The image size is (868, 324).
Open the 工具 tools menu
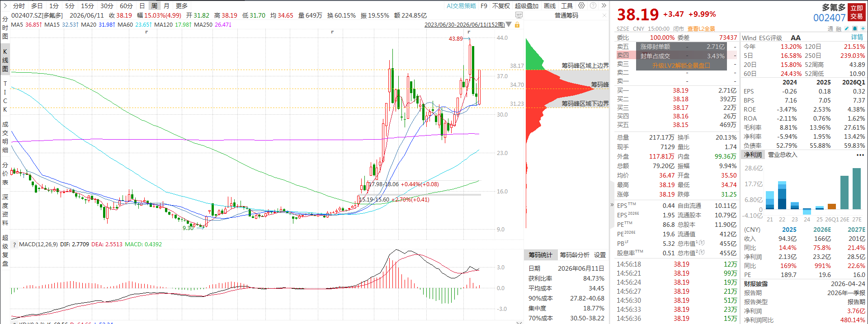[567, 6]
